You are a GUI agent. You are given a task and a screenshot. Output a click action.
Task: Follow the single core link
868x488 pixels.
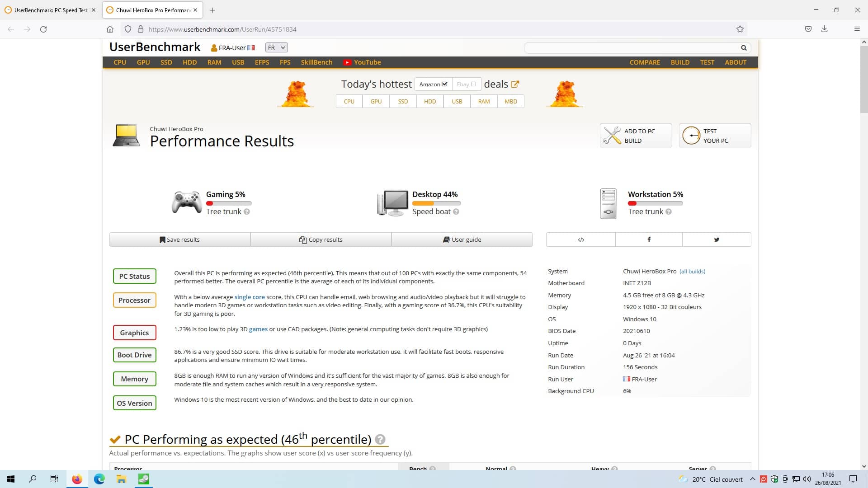250,297
